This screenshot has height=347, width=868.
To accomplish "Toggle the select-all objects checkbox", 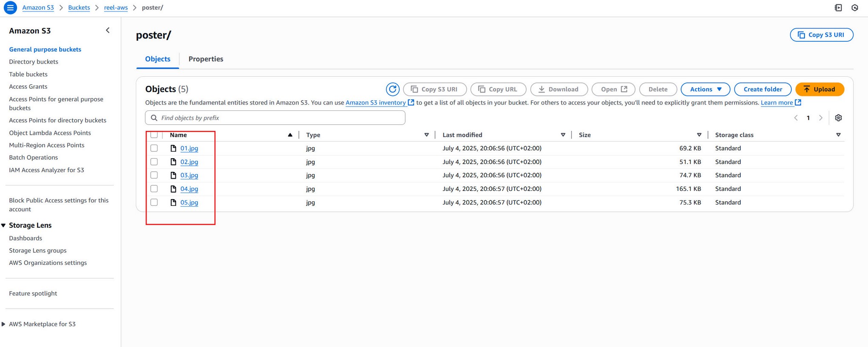I will [154, 135].
